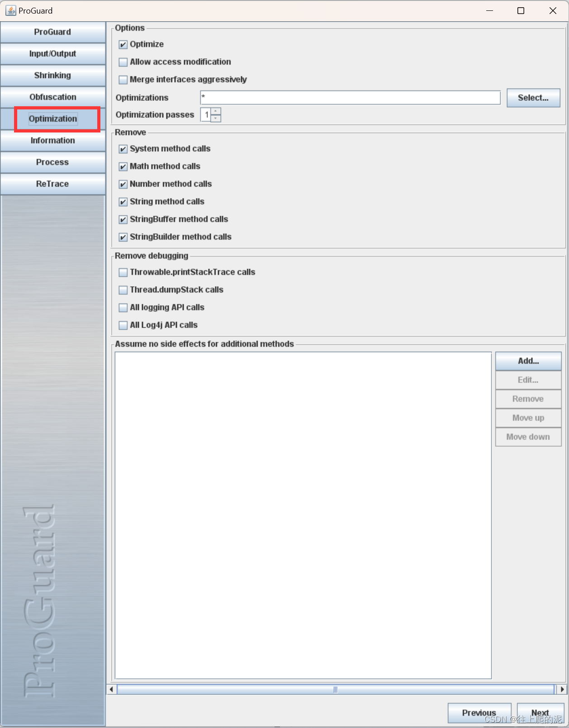Increase the optimization passes spinner
This screenshot has height=728, width=569.
pos(216,111)
